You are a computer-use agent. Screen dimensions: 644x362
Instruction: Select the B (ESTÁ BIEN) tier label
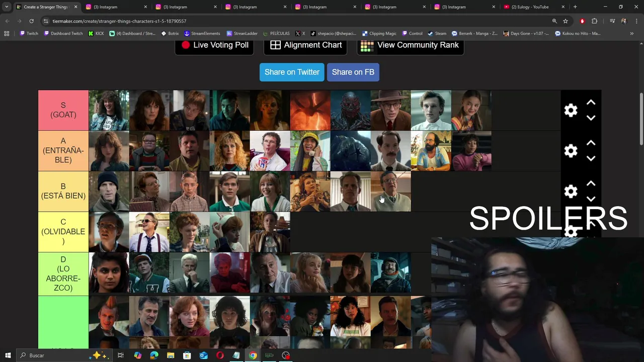click(63, 191)
